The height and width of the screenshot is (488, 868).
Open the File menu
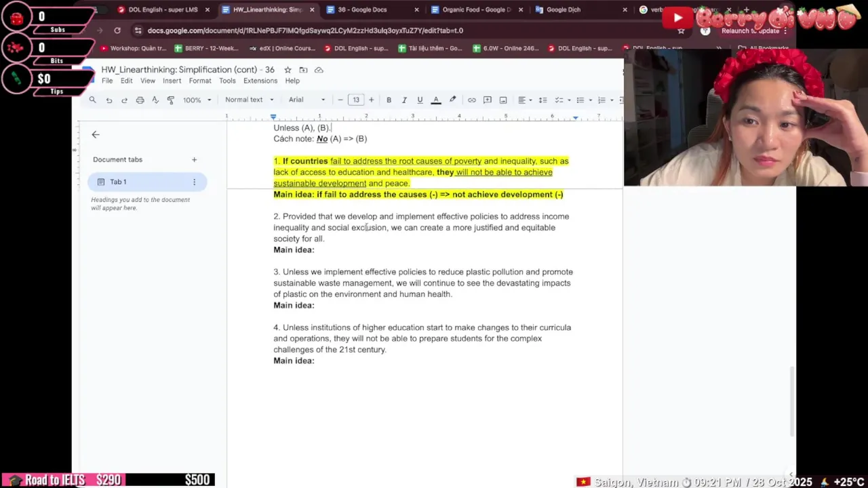pyautogui.click(x=107, y=81)
